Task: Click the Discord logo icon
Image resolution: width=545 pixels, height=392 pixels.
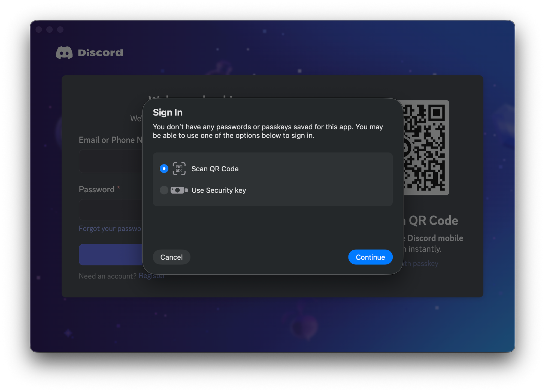Action: (x=64, y=53)
